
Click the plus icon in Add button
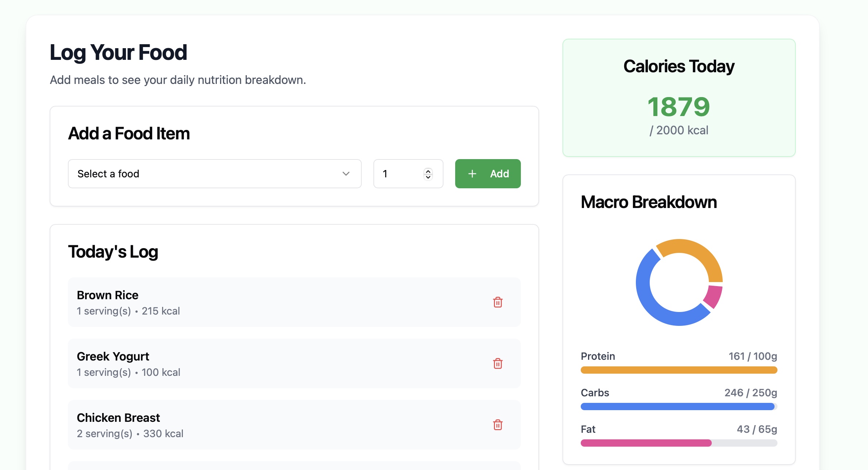click(x=472, y=174)
